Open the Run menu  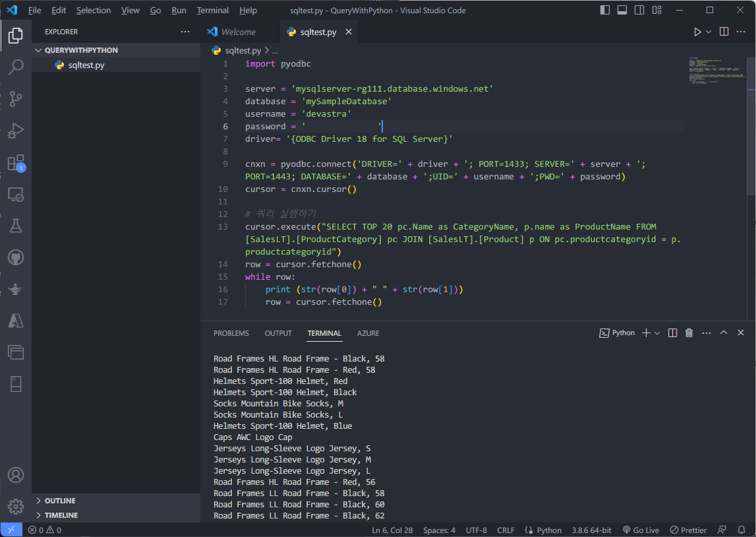(x=179, y=10)
